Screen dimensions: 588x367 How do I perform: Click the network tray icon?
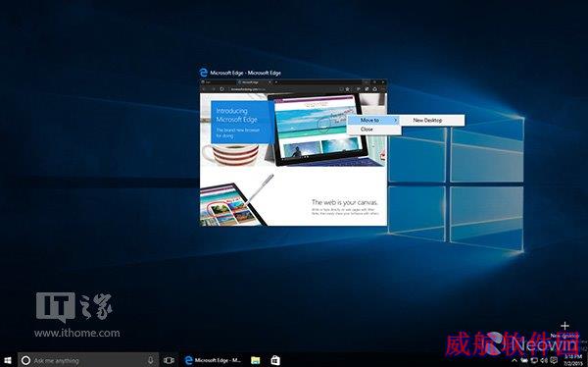534,360
